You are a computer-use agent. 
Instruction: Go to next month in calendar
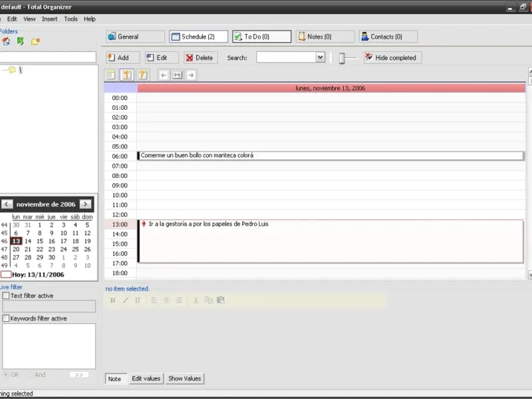point(86,204)
